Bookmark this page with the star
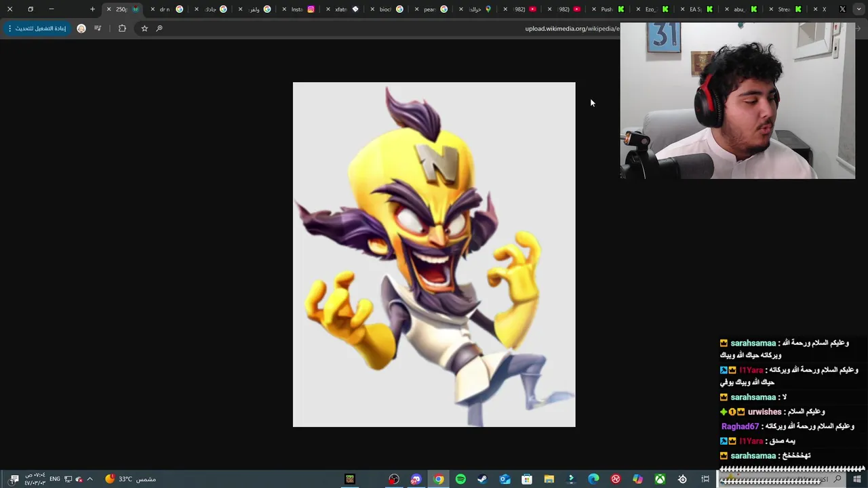 pyautogui.click(x=144, y=28)
